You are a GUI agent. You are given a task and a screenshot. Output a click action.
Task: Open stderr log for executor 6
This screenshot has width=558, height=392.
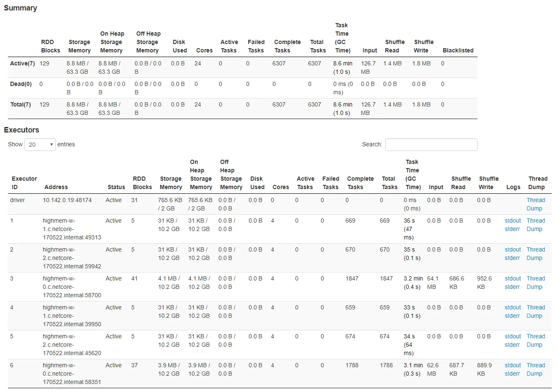pos(512,374)
